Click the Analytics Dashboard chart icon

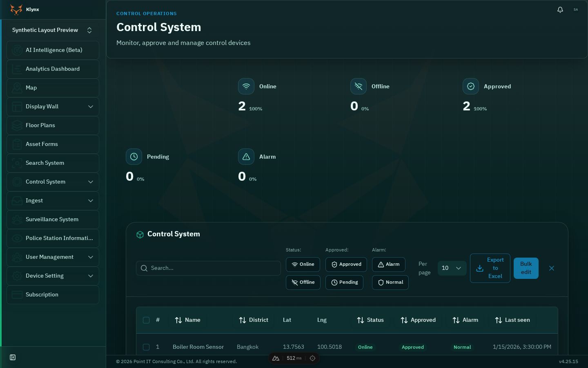pos(17,69)
